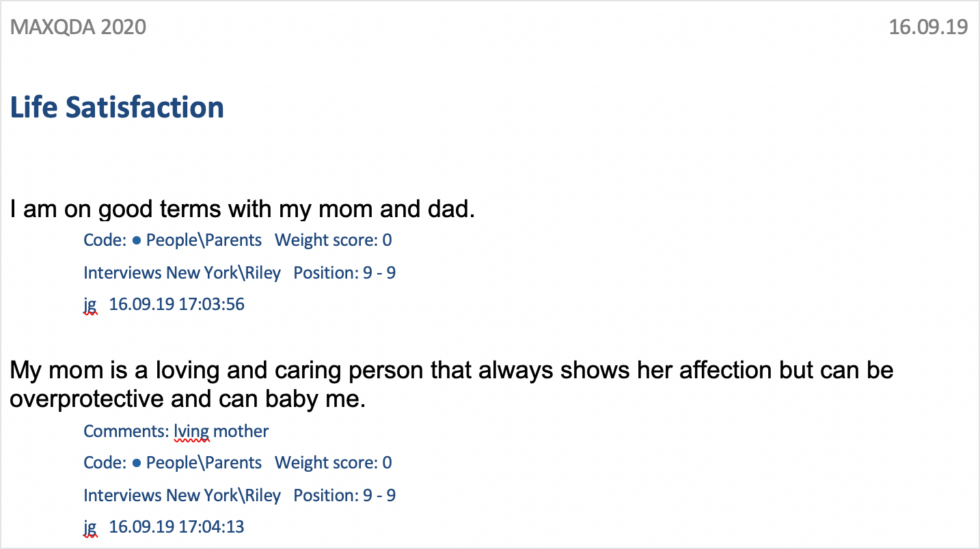980x549 pixels.
Task: Click the timestamp 16.09.19 17:04:13
Action: [177, 527]
